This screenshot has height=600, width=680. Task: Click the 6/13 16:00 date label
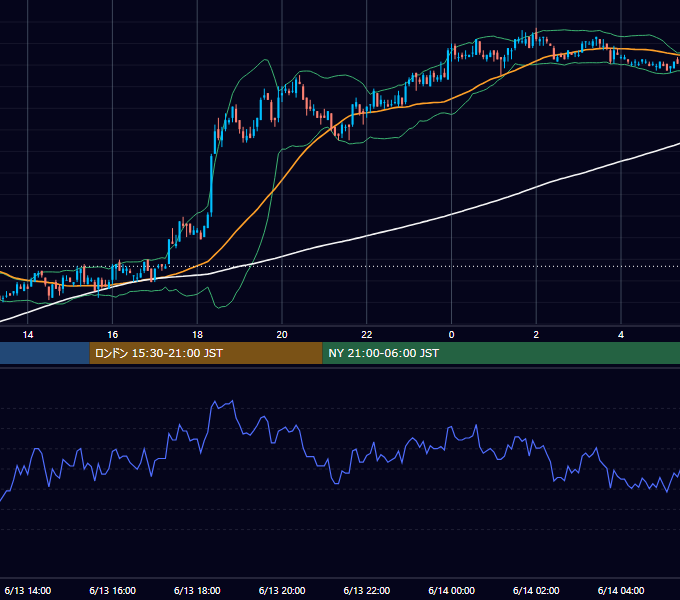tap(112, 590)
